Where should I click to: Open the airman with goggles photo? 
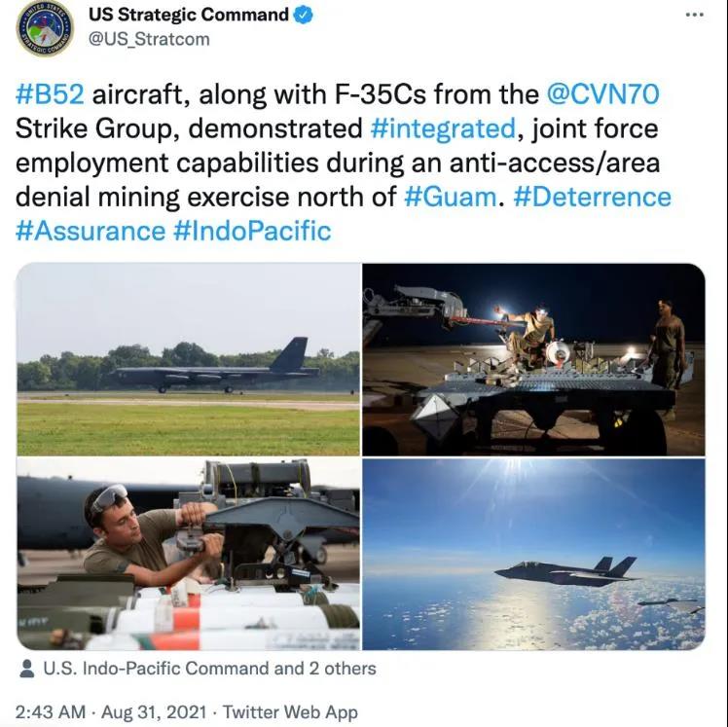point(189,554)
